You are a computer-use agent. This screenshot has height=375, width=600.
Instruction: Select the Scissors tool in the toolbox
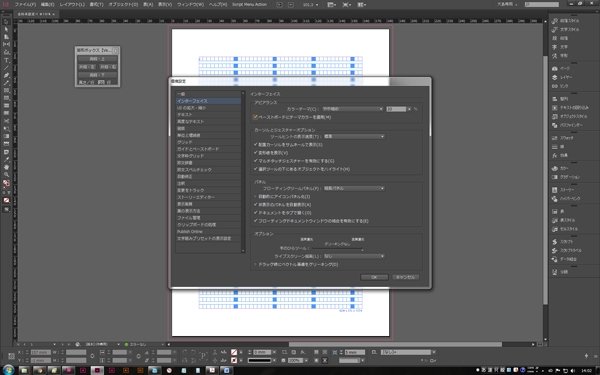(x=6, y=121)
